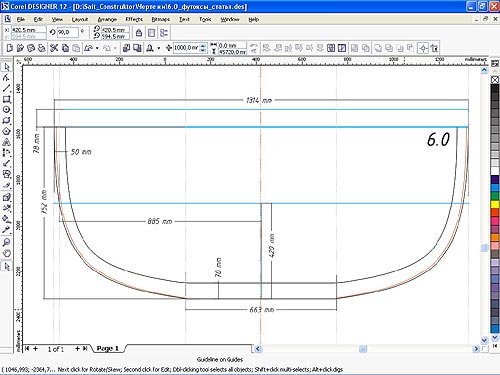Click the Copy icon in toolbar

coord(65,48)
